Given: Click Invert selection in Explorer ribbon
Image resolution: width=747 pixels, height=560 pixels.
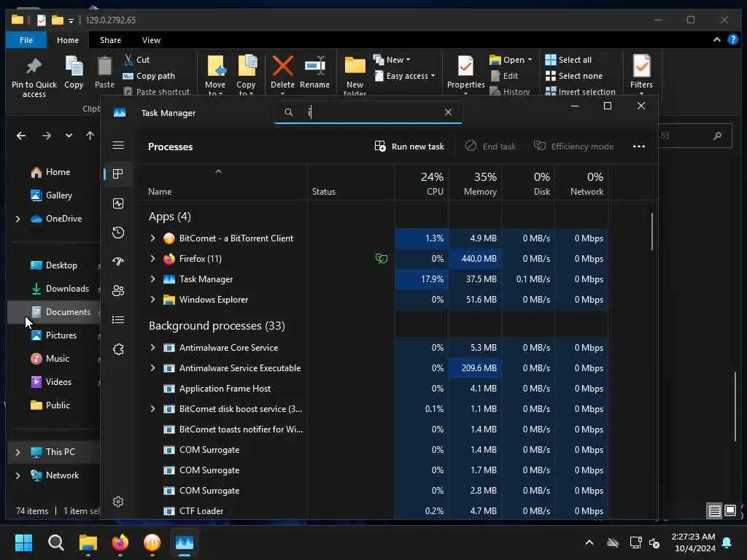Looking at the screenshot, I should coord(580,91).
